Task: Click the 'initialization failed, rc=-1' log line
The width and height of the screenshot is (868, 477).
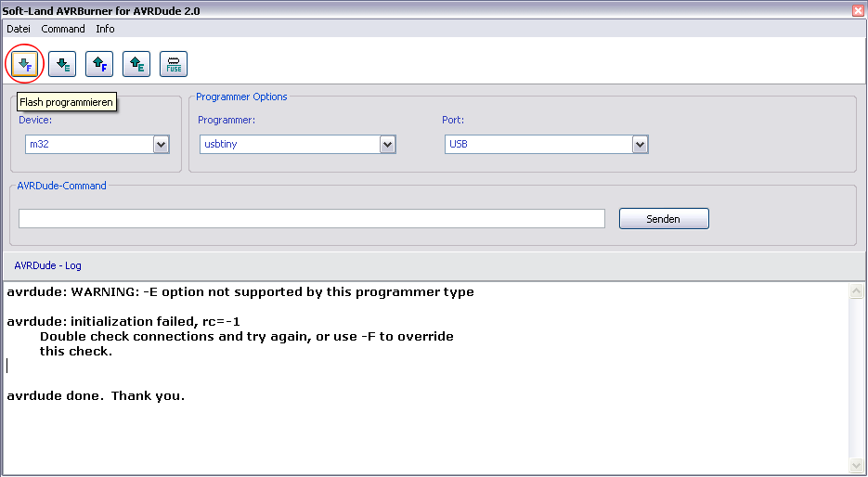Action: click(x=123, y=321)
